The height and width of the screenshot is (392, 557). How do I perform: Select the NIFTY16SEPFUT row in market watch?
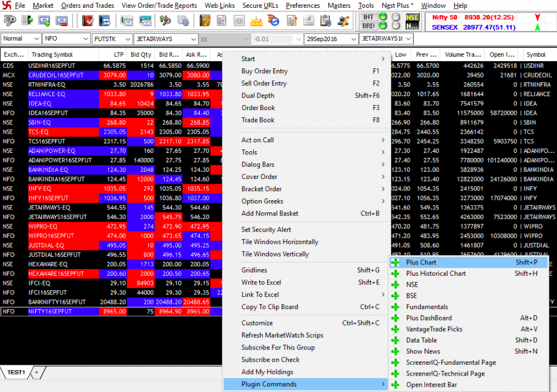click(x=50, y=311)
